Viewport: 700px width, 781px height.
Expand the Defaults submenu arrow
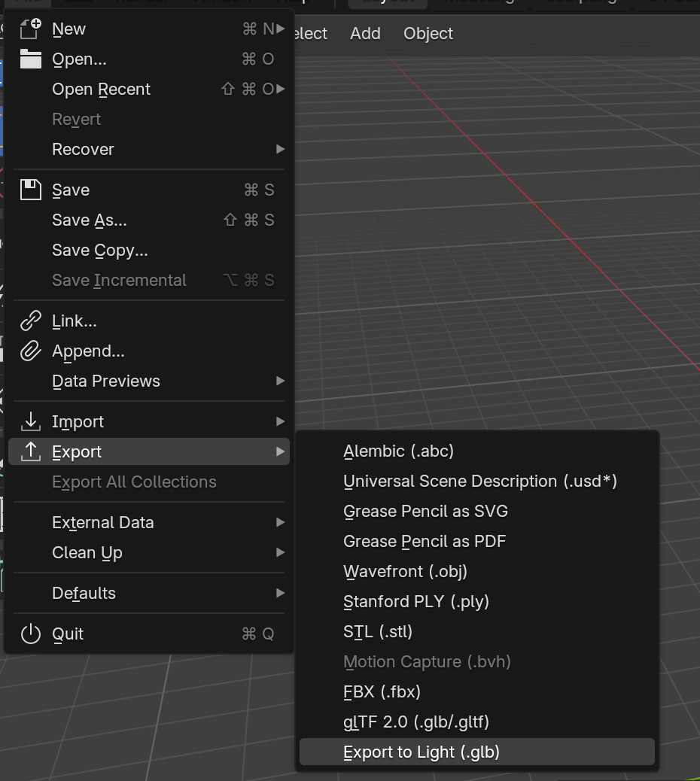click(281, 593)
